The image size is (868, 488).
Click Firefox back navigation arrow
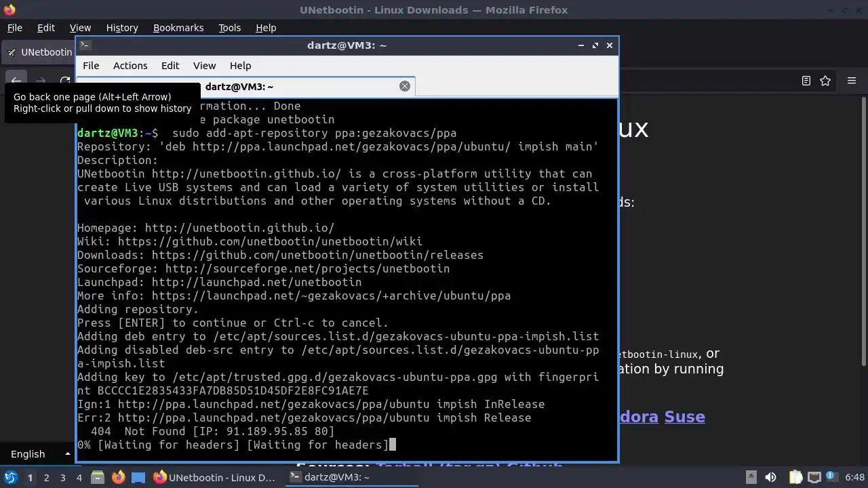coord(16,80)
